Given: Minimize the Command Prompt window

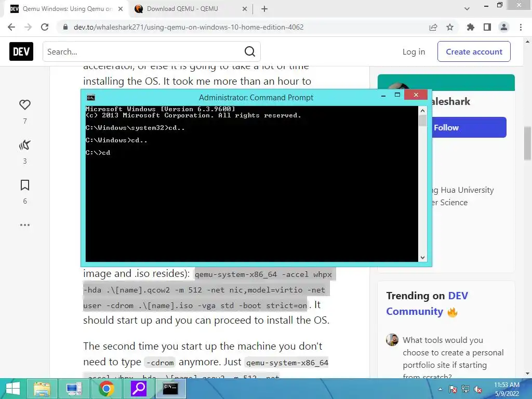Looking at the screenshot, I should (383, 96).
